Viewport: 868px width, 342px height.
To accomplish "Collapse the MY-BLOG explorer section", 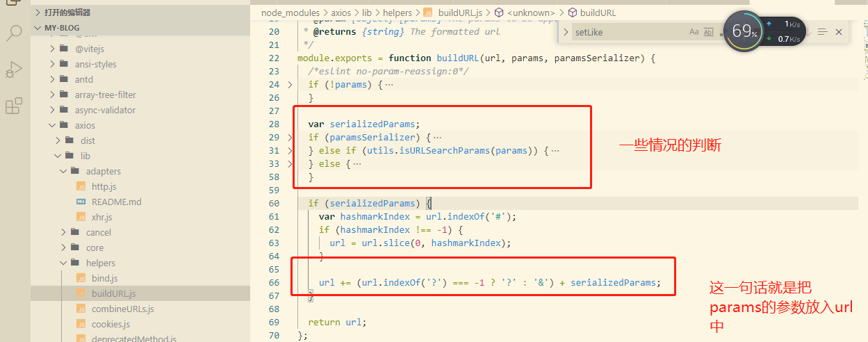I will pyautogui.click(x=36, y=28).
